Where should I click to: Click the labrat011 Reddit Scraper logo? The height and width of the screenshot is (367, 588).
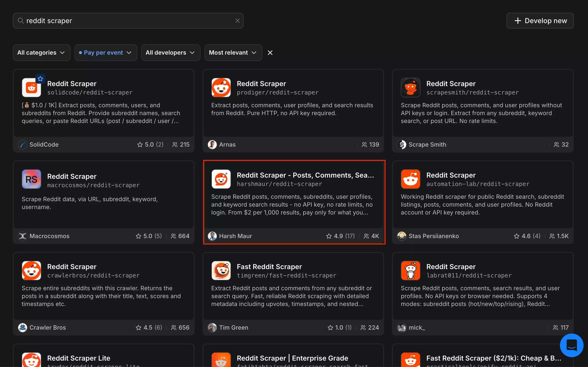pos(410,271)
